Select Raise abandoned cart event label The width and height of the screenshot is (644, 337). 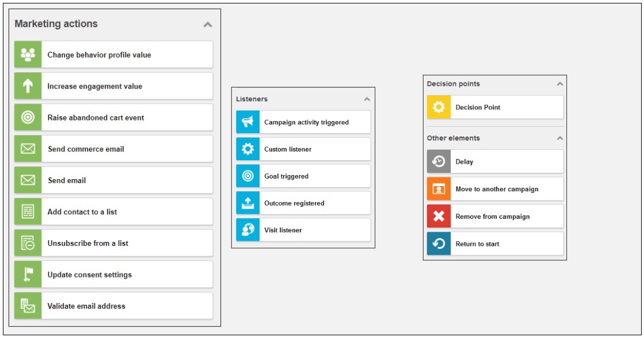click(x=96, y=118)
